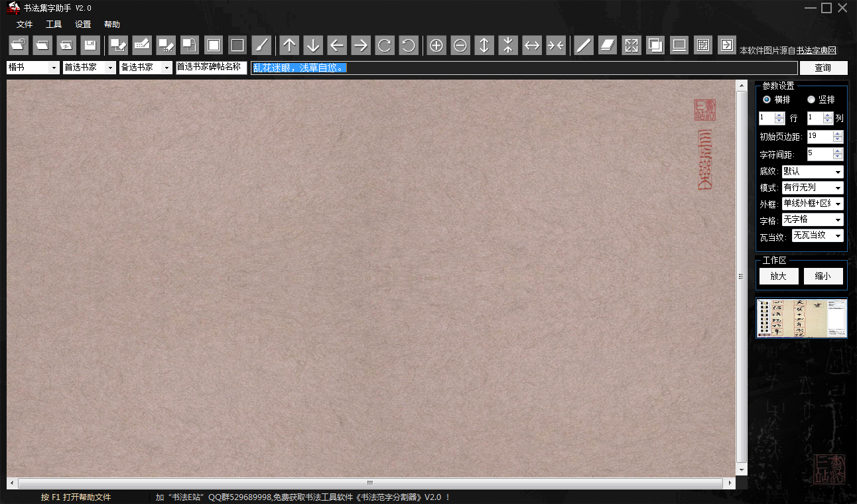Click the up arrow move icon
This screenshot has height=504, width=857.
[x=289, y=45]
